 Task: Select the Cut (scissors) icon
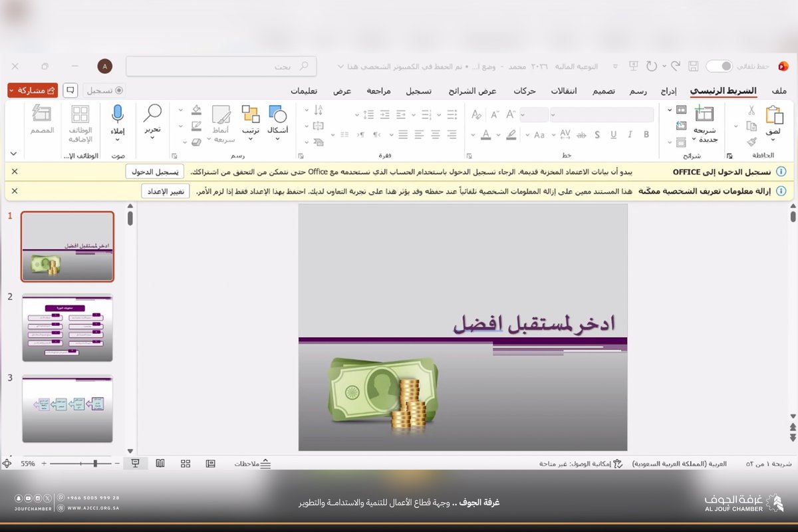(x=752, y=111)
